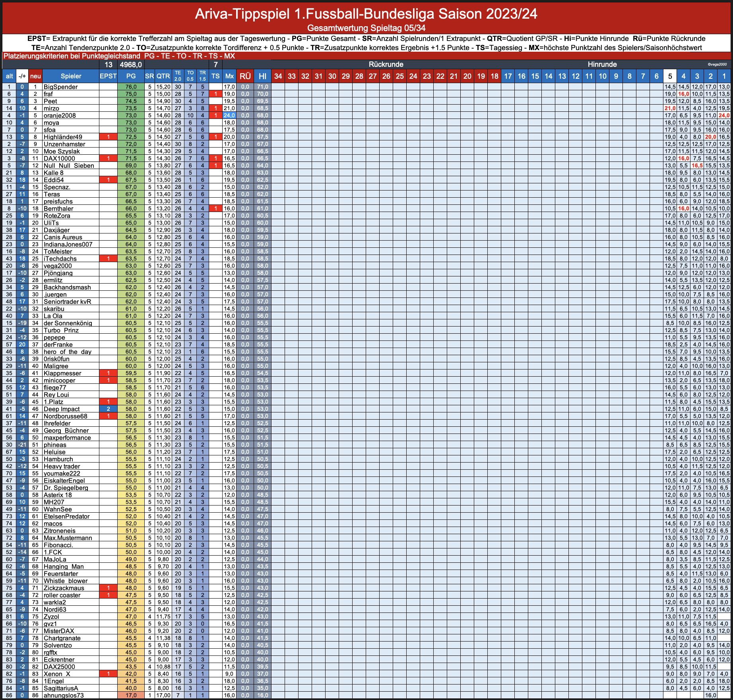Click total points value '4968,0'
The image size is (733, 700).
pyautogui.click(x=131, y=64)
